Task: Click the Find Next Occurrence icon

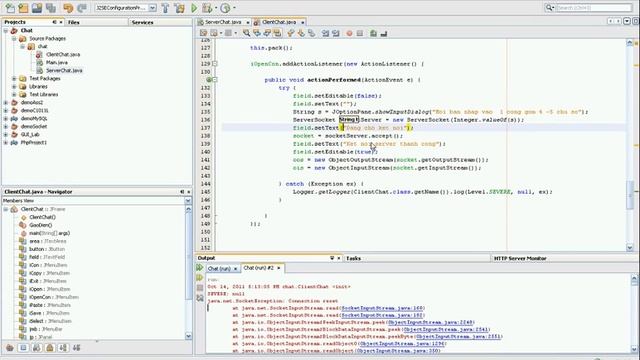Action: [x=267, y=33]
